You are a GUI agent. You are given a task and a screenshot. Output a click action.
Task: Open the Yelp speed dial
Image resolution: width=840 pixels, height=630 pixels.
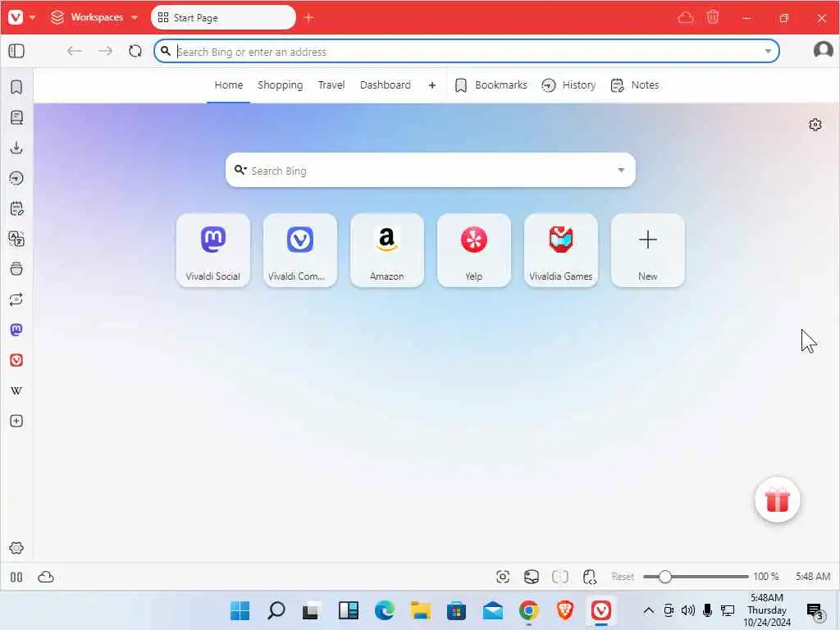tap(473, 250)
